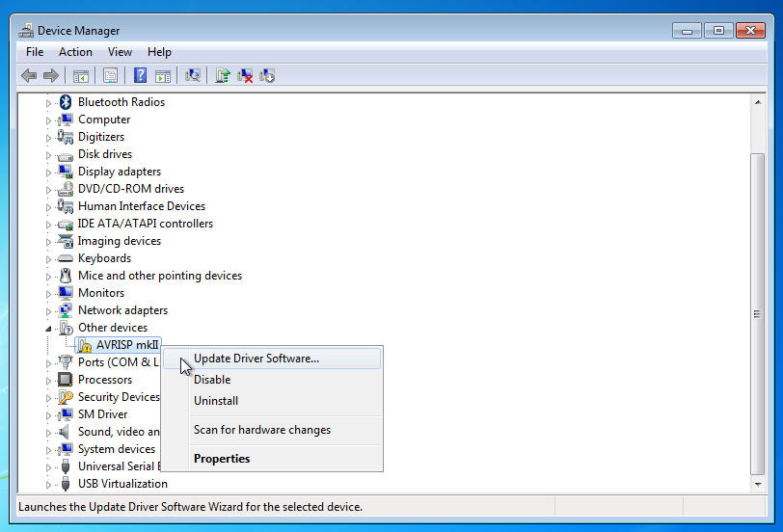
Task: Click Show/Hide Console Tree toolbar icon
Action: click(81, 75)
